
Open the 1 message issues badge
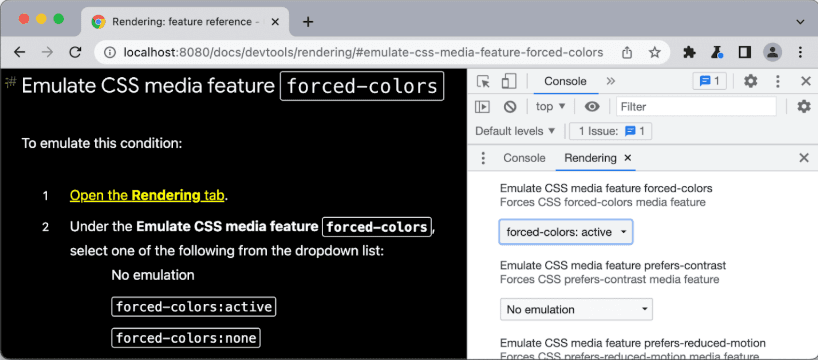pos(709,81)
